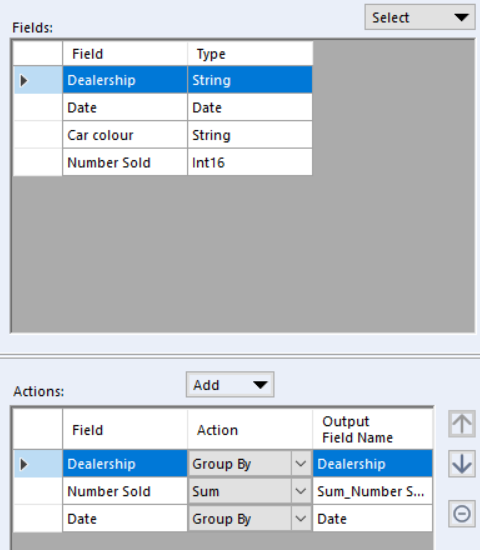
Task: Expand Sum action dropdown for Number Sold
Action: coord(301,491)
